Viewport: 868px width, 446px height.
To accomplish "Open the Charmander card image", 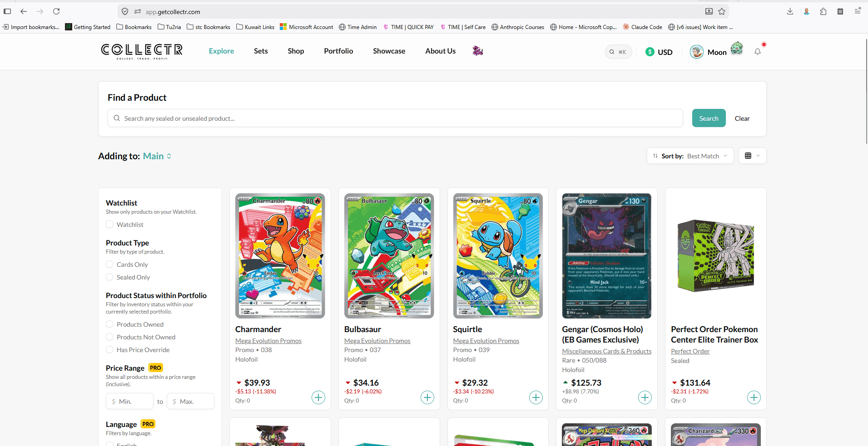I will click(280, 256).
